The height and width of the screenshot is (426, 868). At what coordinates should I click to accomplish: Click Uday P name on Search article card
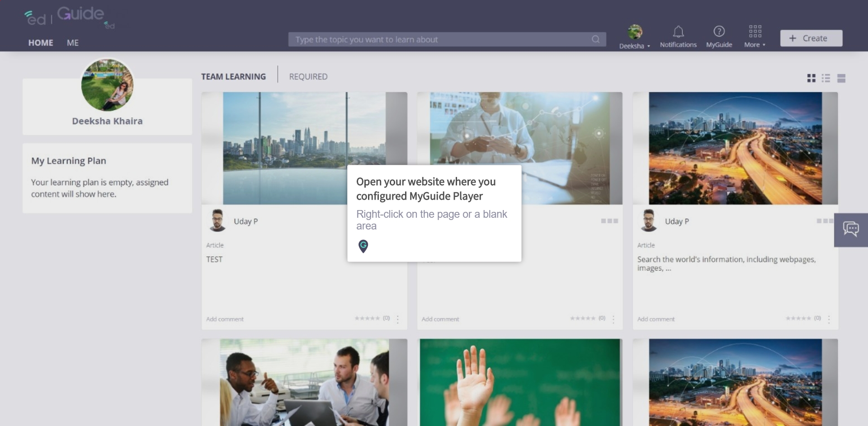click(677, 221)
